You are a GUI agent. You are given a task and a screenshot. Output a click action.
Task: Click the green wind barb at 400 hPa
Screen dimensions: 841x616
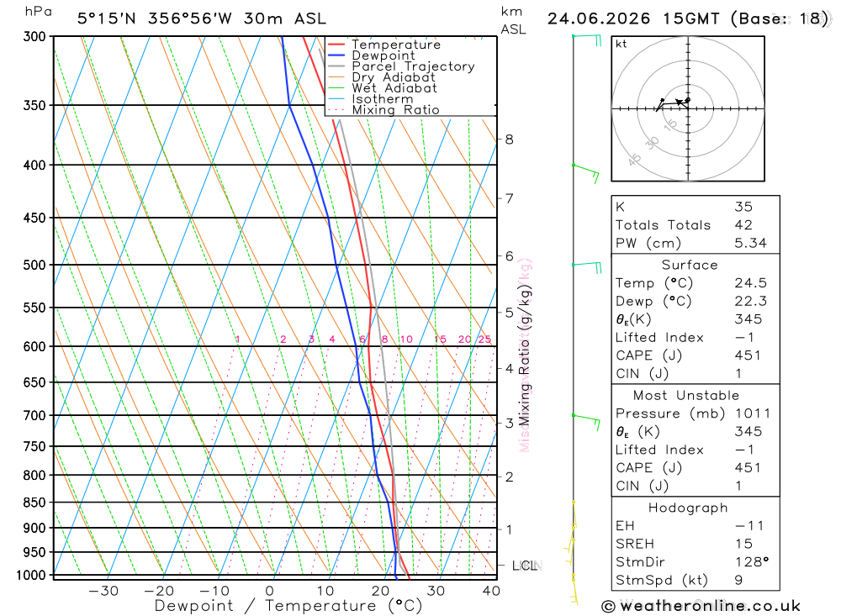[x=585, y=174]
